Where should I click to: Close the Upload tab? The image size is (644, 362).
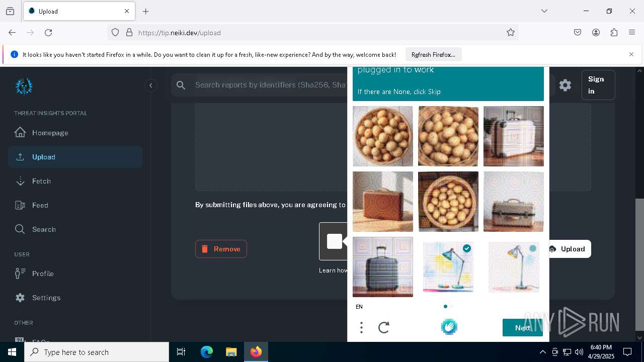127,11
